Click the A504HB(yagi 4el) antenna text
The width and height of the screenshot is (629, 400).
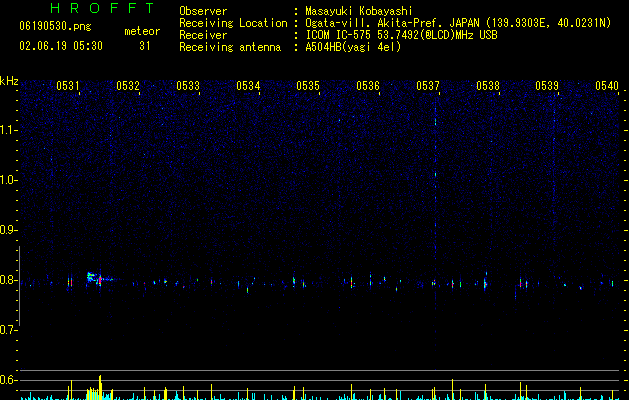353,47
